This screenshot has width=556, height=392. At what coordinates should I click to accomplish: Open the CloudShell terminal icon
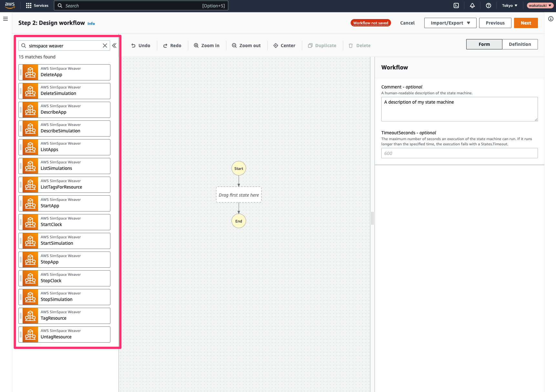(x=456, y=5)
